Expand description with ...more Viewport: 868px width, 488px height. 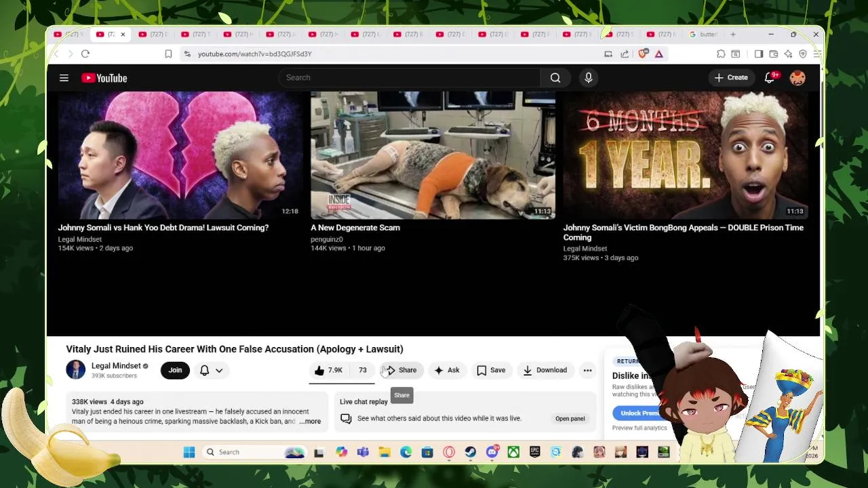tap(310, 422)
